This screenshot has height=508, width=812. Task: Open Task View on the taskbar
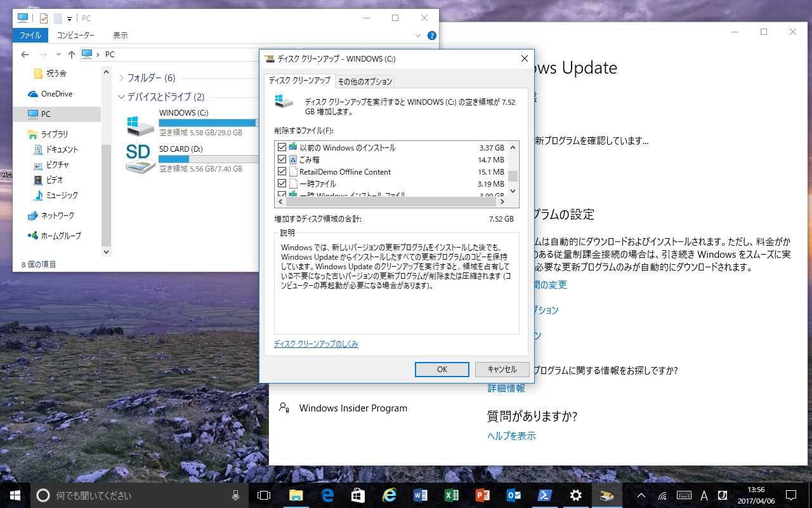point(264,495)
